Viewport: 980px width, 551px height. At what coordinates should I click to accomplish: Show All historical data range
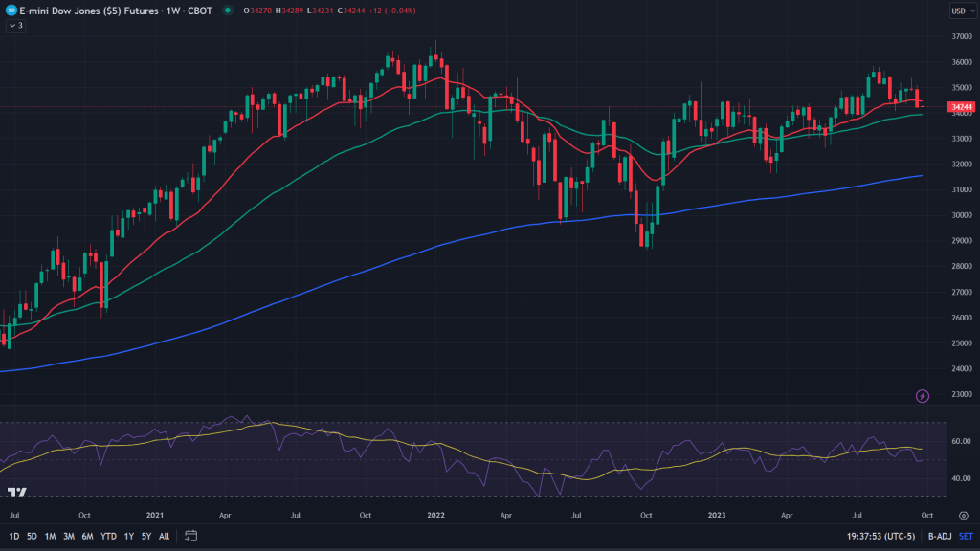pyautogui.click(x=164, y=536)
